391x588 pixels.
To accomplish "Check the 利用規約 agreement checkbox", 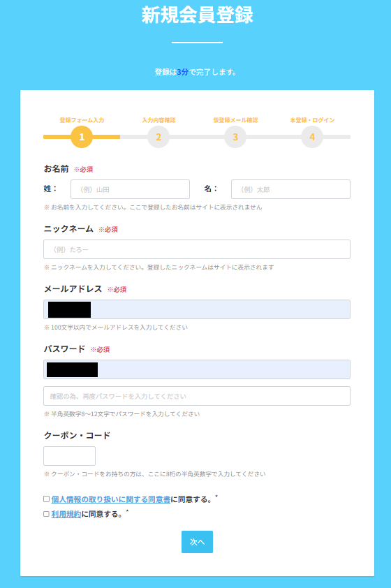I will coord(47,514).
